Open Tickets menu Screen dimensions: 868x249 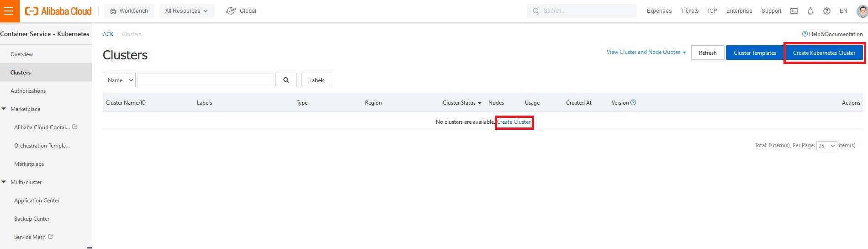tap(690, 11)
